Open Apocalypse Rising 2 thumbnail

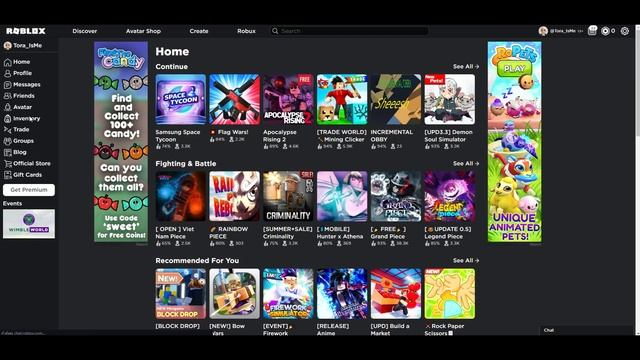click(x=288, y=99)
